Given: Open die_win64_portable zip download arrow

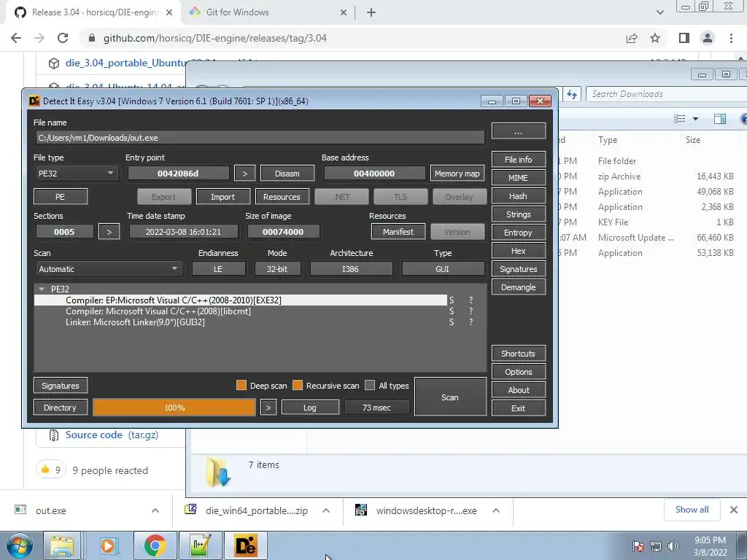Looking at the screenshot, I should 326,510.
